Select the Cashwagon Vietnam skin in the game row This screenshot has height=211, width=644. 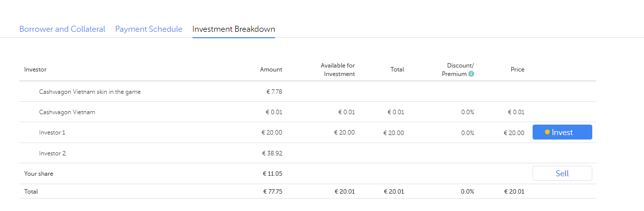pyautogui.click(x=90, y=92)
